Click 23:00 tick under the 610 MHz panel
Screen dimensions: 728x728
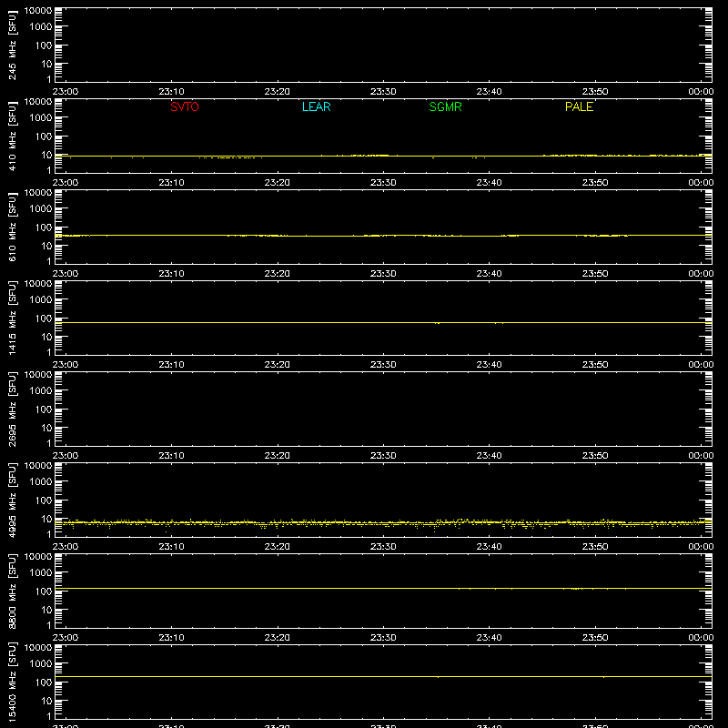[x=66, y=274]
